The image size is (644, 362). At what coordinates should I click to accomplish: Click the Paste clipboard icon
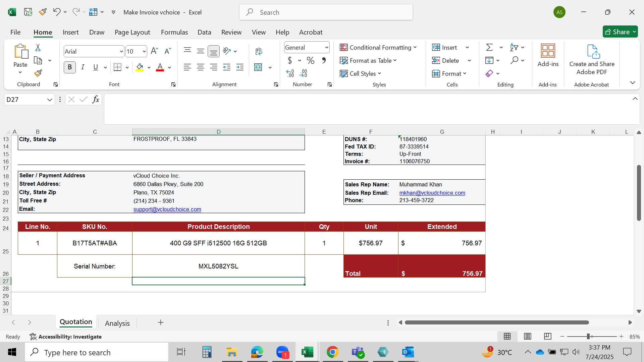[21, 51]
